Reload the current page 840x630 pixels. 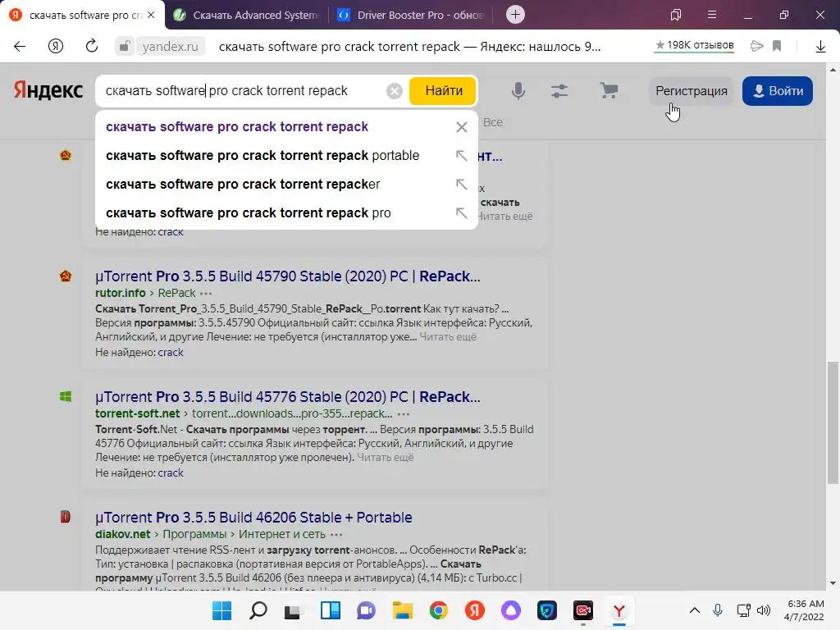92,46
